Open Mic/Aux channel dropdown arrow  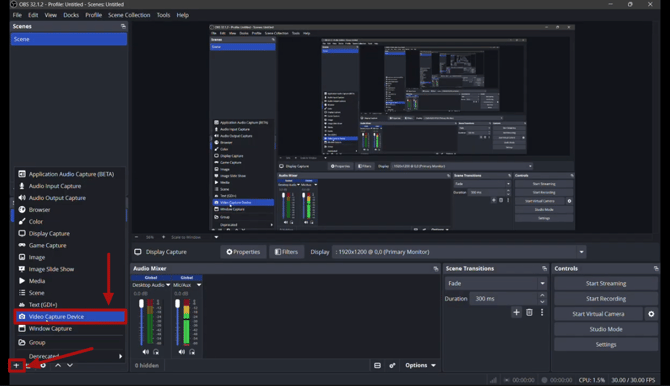tap(199, 285)
